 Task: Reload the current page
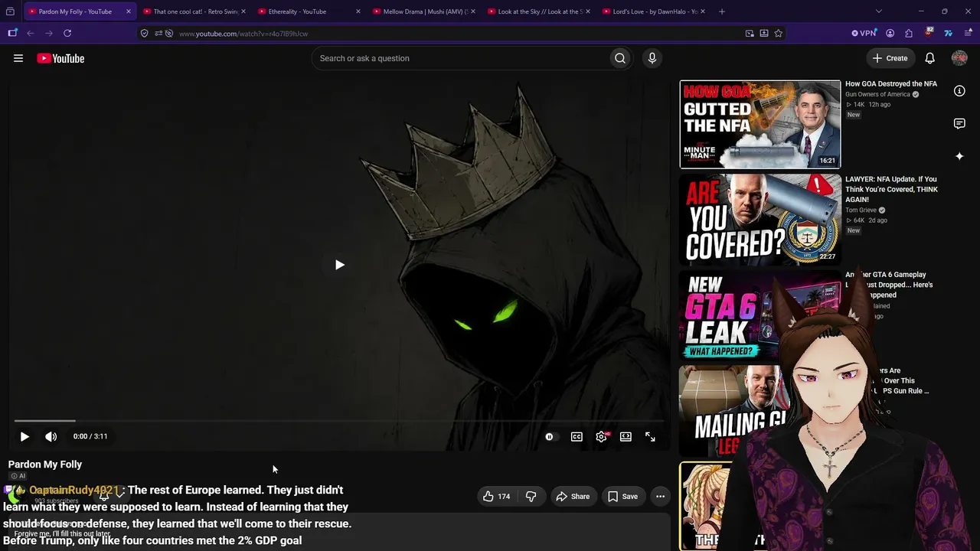pos(67,33)
